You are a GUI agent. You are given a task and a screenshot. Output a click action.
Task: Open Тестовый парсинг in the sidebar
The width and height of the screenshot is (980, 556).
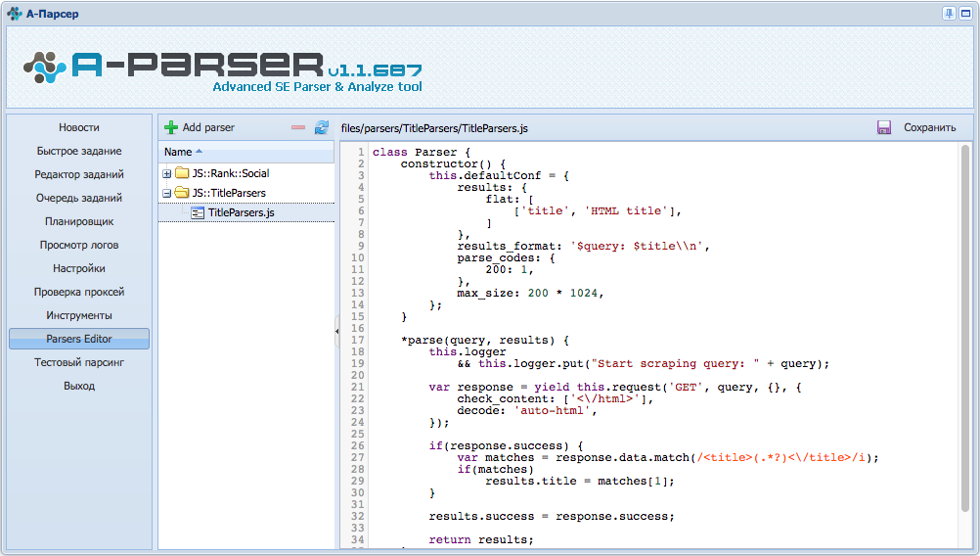[79, 362]
